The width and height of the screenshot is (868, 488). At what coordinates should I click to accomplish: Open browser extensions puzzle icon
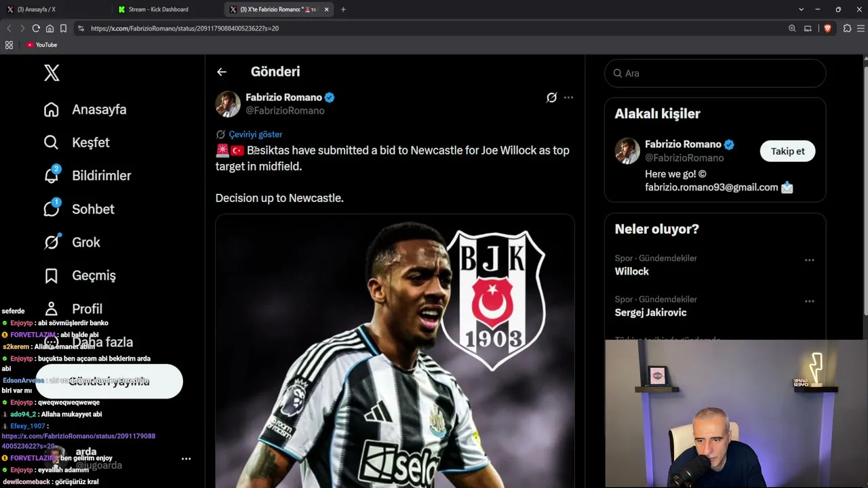847,28
